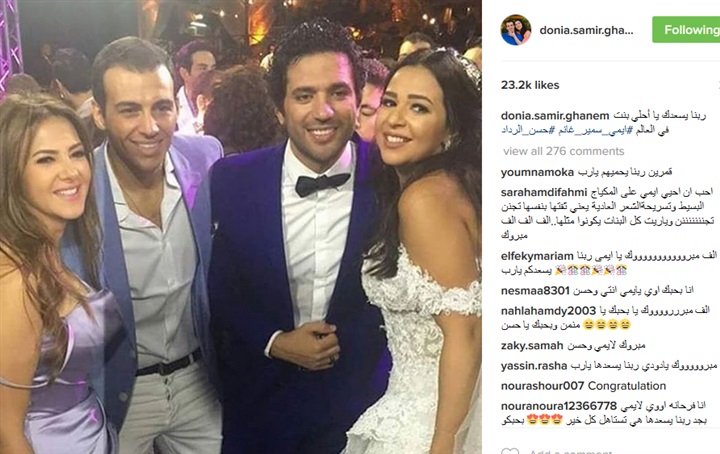The height and width of the screenshot is (454, 720).
Task: Open the donia.samir.ghanem profile avatar
Action: [x=516, y=30]
